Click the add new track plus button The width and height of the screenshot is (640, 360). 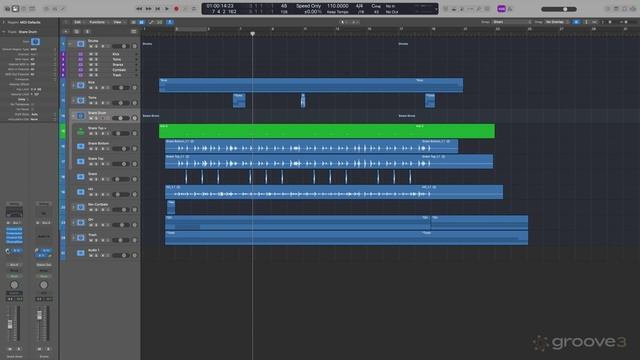(x=66, y=31)
